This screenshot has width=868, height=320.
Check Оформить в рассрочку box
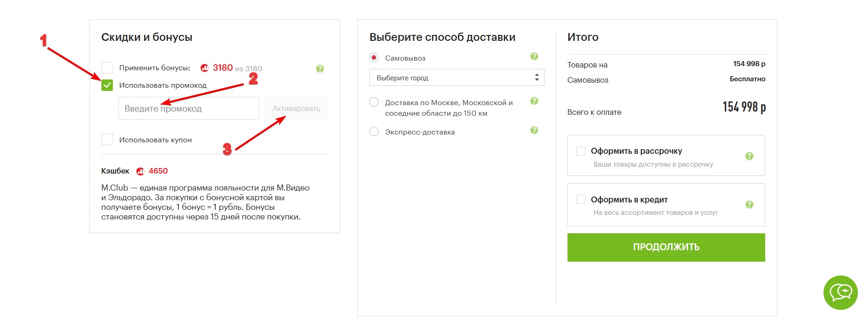[581, 151]
